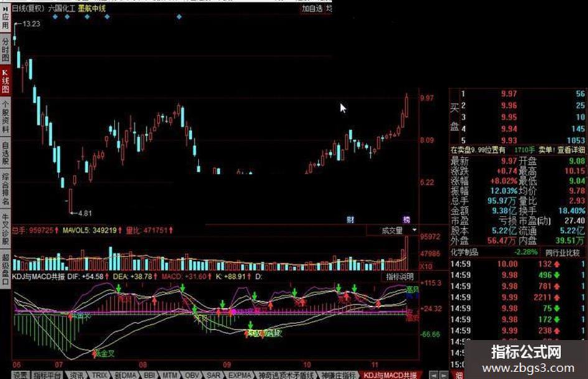Select the 10.00 trade row with volume 132
Image resolution: width=588 pixels, height=379 pixels.
point(518,264)
